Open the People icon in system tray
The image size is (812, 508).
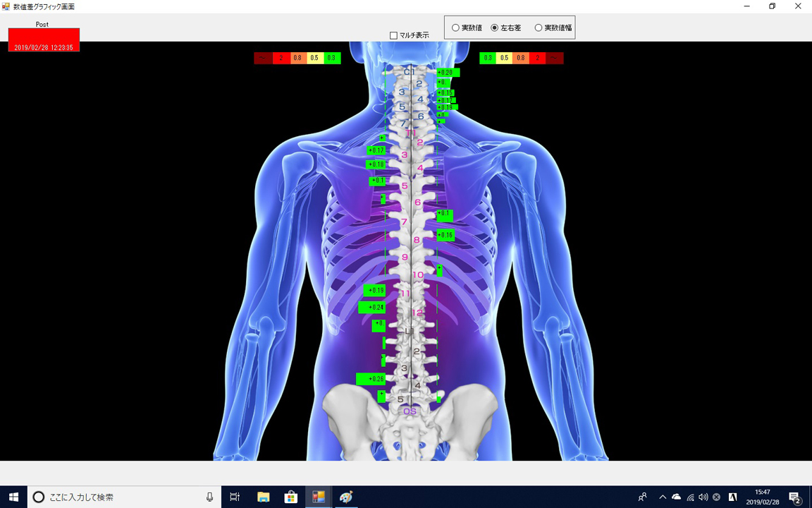pos(643,497)
